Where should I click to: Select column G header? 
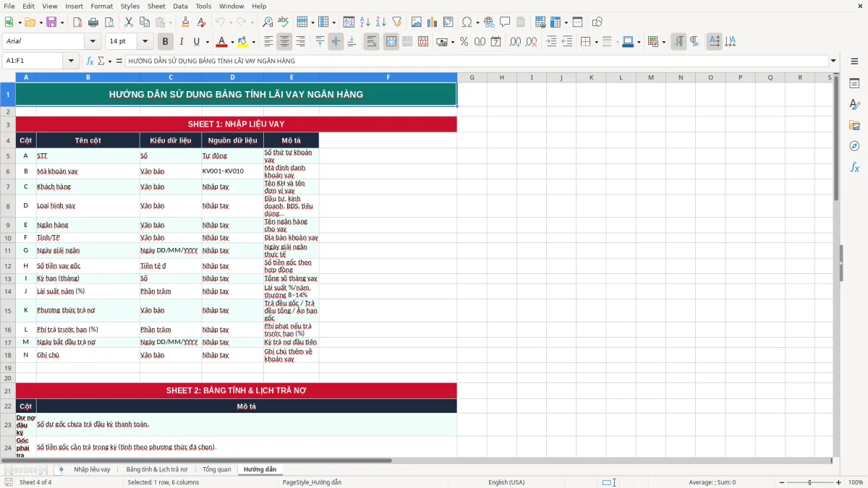click(x=472, y=77)
